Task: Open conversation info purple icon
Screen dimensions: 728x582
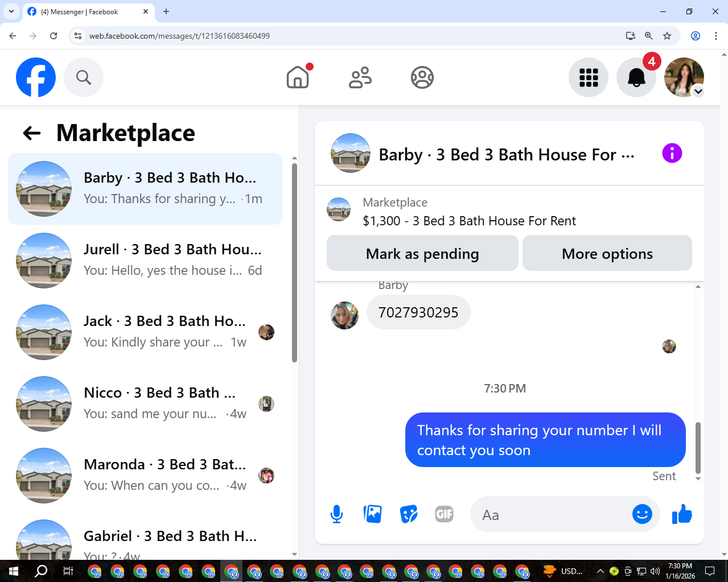Action: coord(672,153)
